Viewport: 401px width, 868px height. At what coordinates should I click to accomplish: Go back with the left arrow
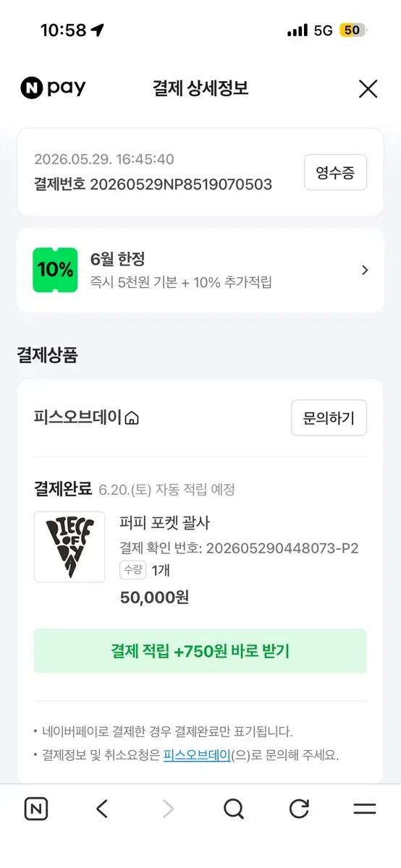tap(102, 809)
